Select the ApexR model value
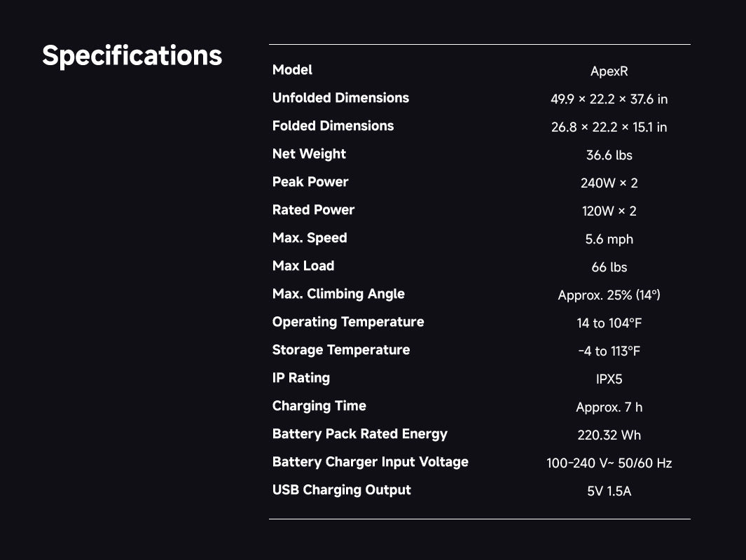This screenshot has width=746, height=560. click(x=609, y=71)
